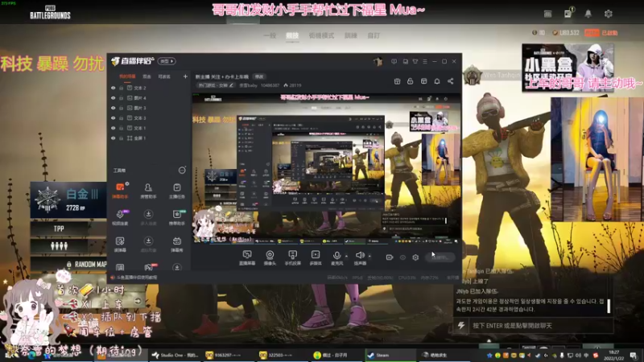Click the notification bell above the preview
This screenshot has width=644, height=362.
coord(437,81)
